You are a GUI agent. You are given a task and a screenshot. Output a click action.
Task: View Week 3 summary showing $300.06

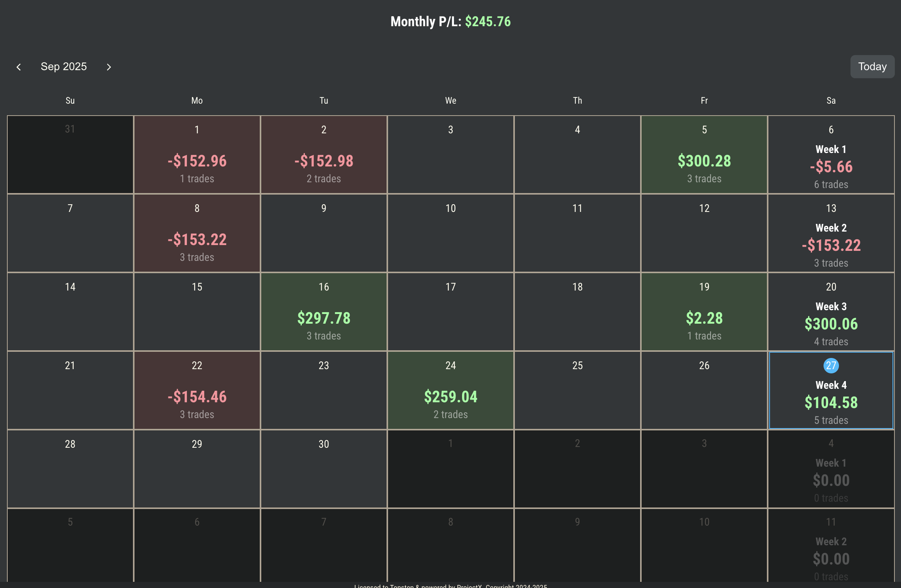click(831, 324)
